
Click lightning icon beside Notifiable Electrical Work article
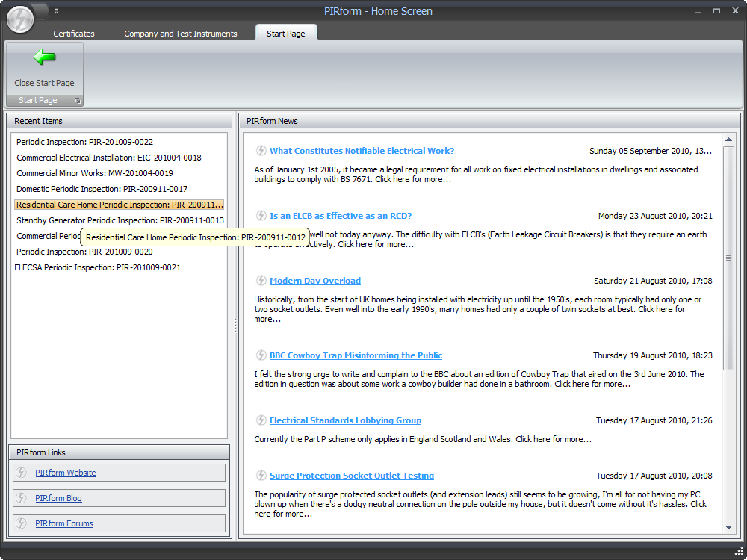tap(261, 151)
